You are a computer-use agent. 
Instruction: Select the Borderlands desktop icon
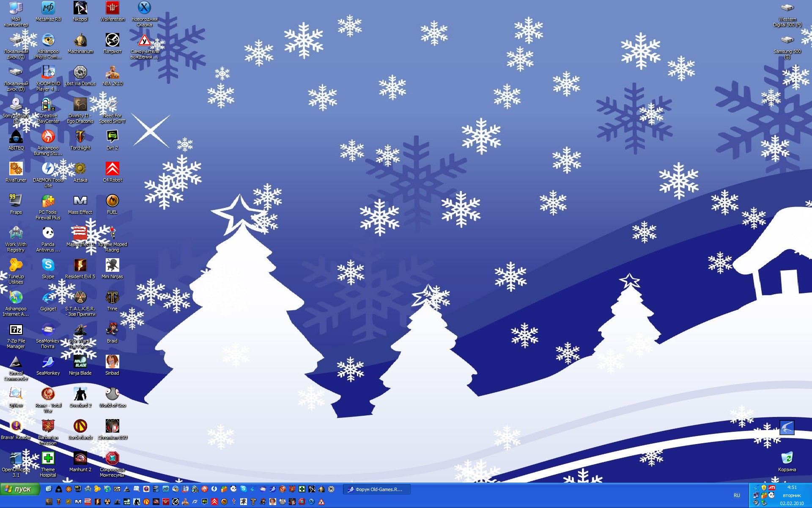80,426
